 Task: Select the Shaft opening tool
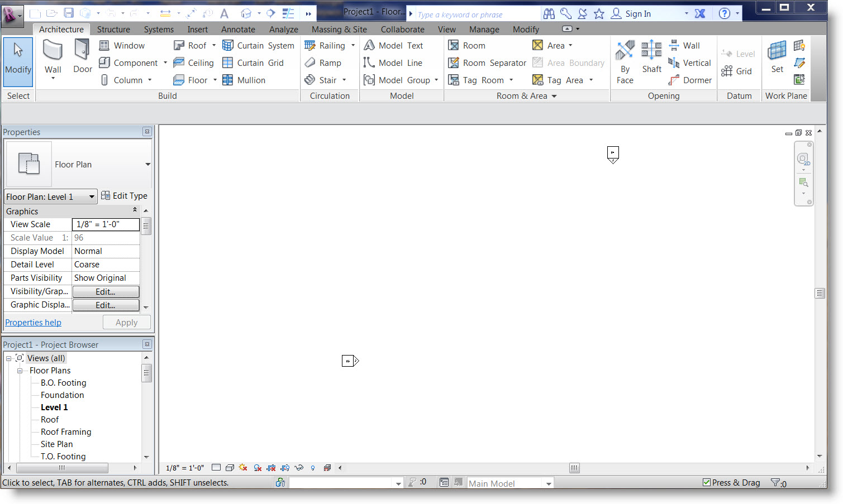651,57
